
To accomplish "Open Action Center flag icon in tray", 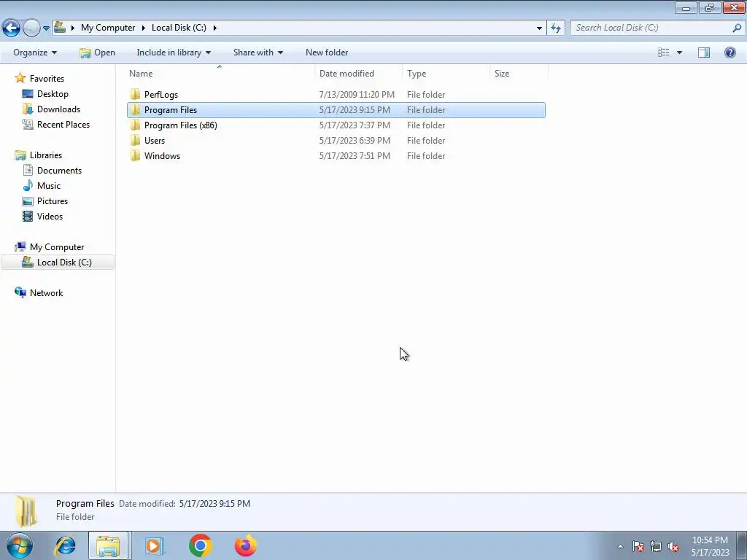I will coord(638,546).
